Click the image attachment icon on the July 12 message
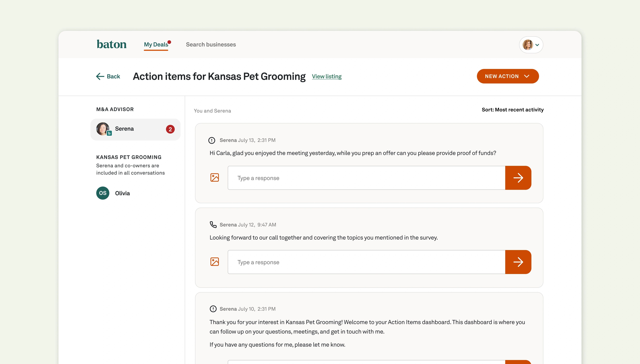The height and width of the screenshot is (364, 640). pyautogui.click(x=214, y=262)
